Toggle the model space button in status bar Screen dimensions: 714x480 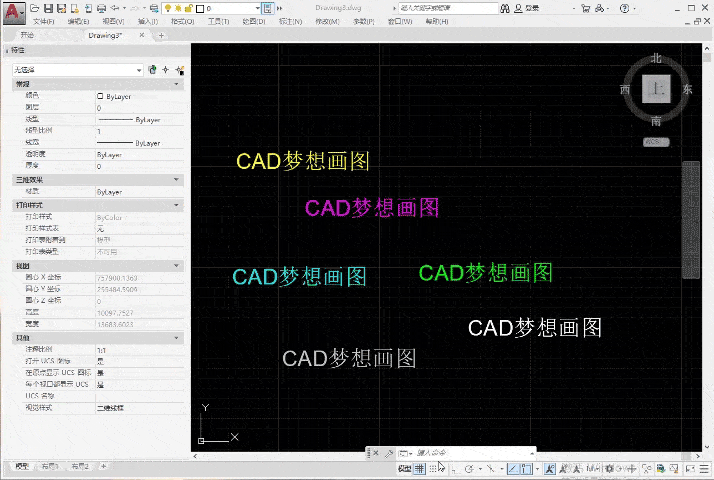coord(403,468)
